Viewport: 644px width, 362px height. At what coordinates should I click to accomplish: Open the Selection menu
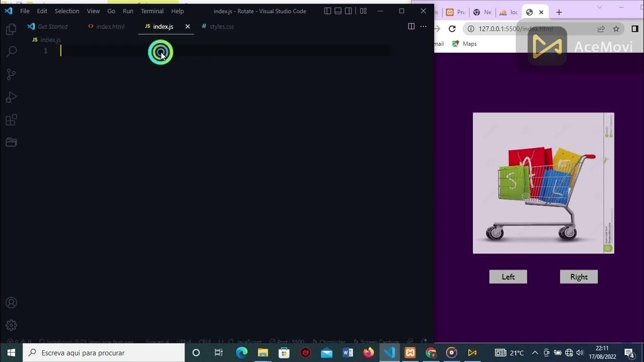point(67,11)
